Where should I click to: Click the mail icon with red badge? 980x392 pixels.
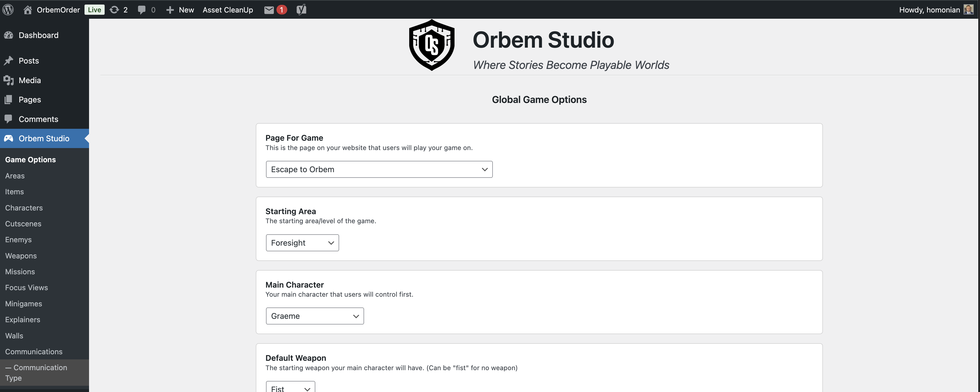click(269, 10)
